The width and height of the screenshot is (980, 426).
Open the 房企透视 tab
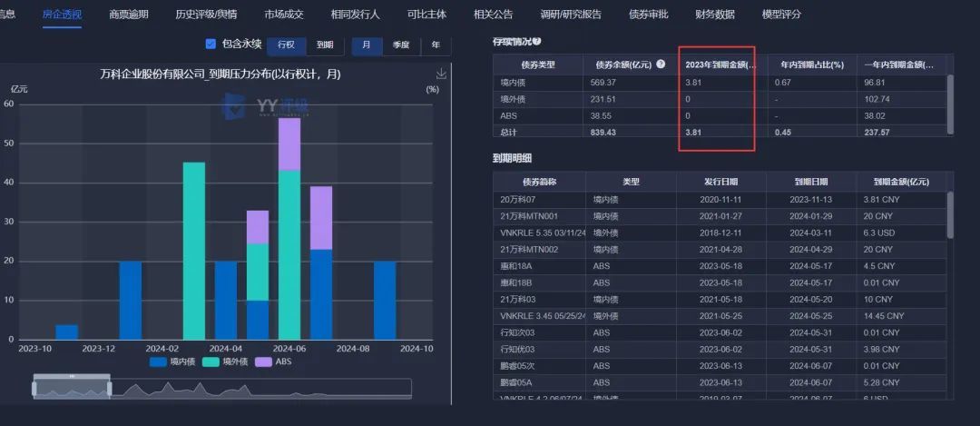tap(62, 15)
